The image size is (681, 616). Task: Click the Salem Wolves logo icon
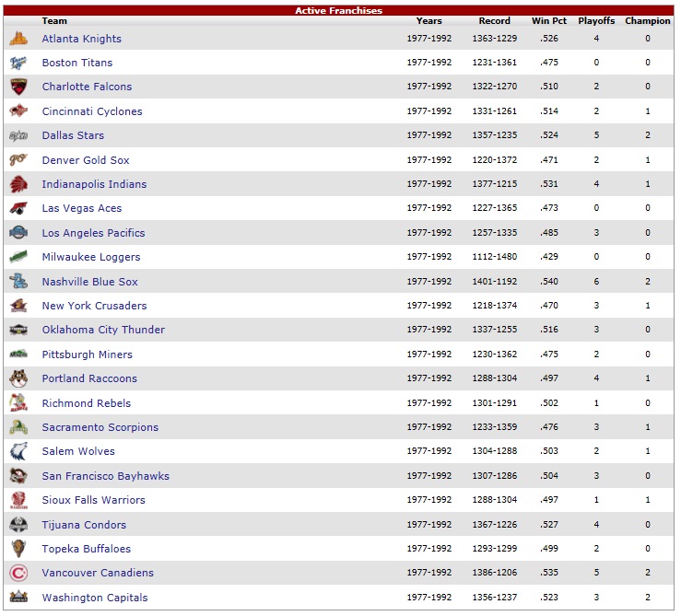click(x=18, y=451)
